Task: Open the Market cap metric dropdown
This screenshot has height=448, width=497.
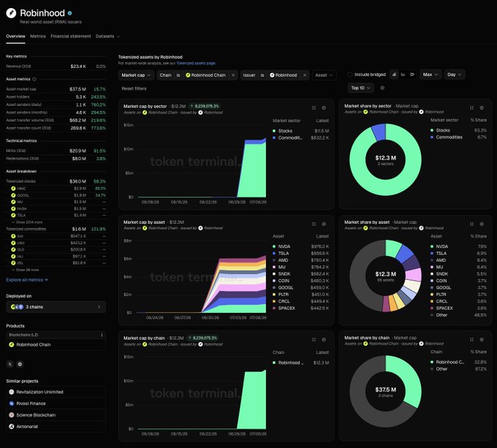Action: (136, 75)
